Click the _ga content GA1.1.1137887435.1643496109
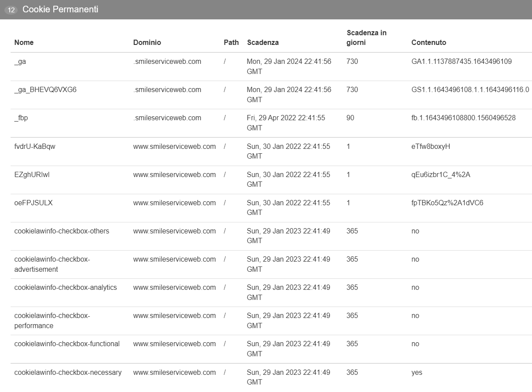532x392 pixels. 461,62
